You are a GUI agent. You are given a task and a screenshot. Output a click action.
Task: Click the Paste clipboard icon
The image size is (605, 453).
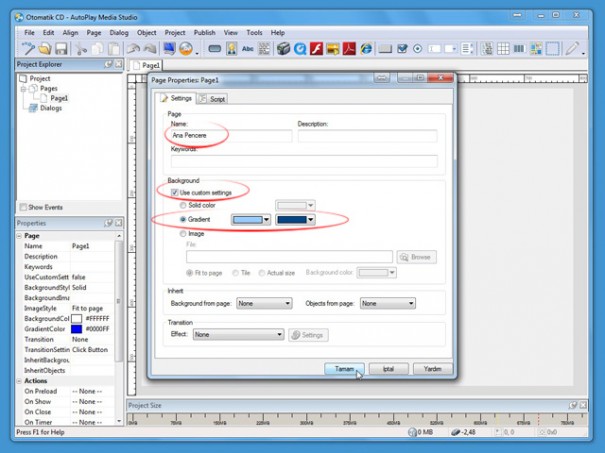[x=114, y=49]
